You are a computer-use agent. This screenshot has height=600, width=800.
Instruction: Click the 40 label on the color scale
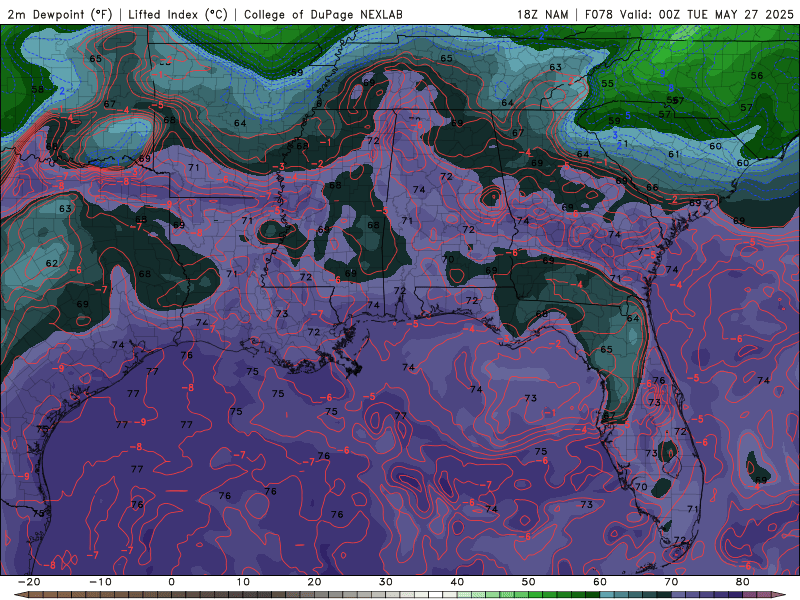pos(457,582)
